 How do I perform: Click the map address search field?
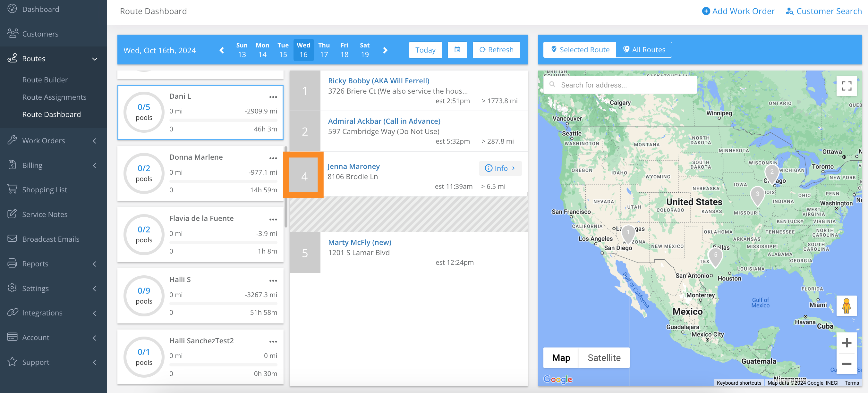point(620,85)
